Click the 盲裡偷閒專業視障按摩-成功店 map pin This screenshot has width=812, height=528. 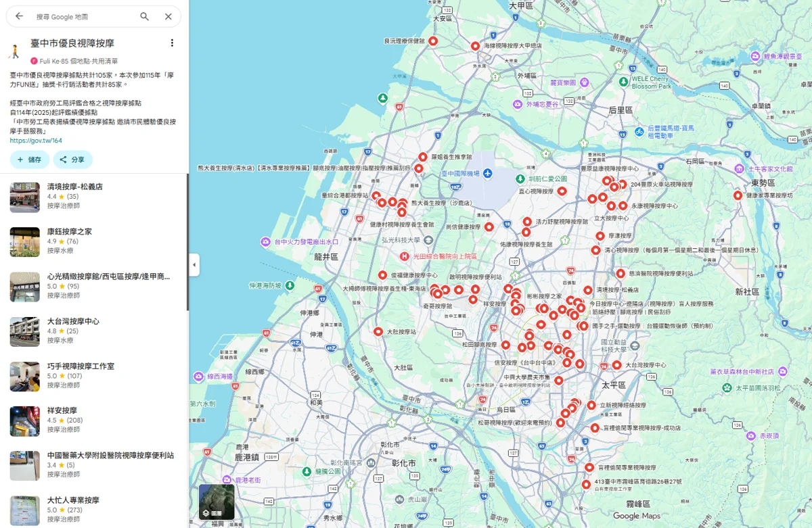(595, 428)
